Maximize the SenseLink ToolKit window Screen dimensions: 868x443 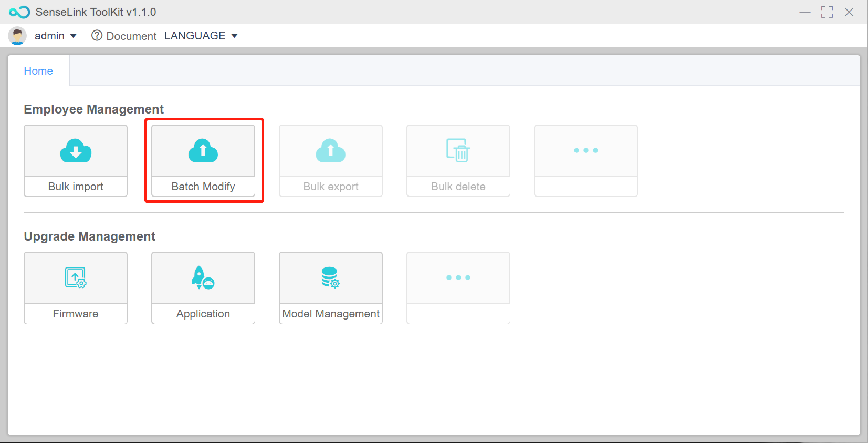[827, 12]
